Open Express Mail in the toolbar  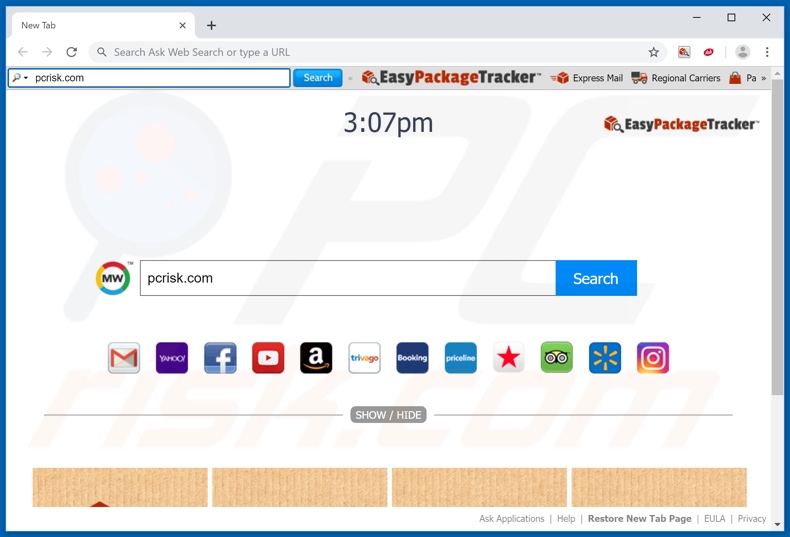(586, 78)
